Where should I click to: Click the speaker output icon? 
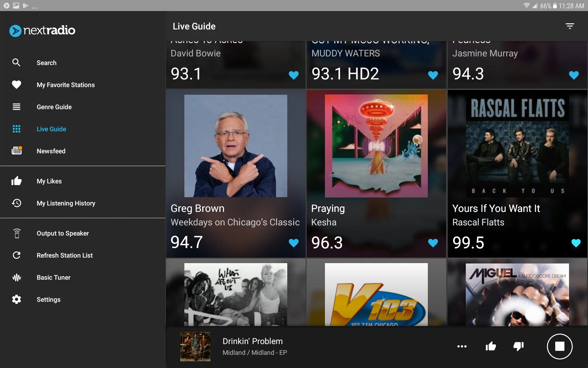point(17,233)
